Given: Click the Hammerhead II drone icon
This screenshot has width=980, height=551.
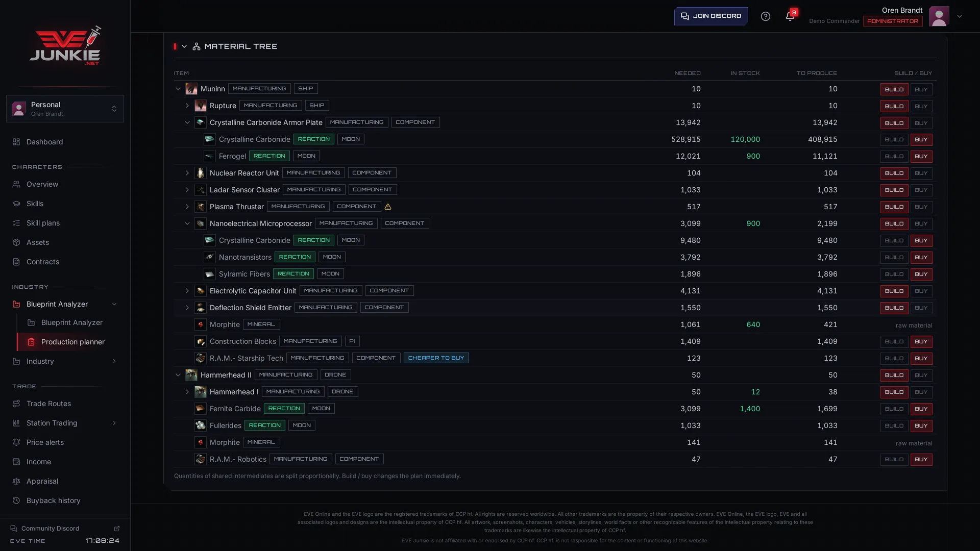Looking at the screenshot, I should click(x=191, y=375).
